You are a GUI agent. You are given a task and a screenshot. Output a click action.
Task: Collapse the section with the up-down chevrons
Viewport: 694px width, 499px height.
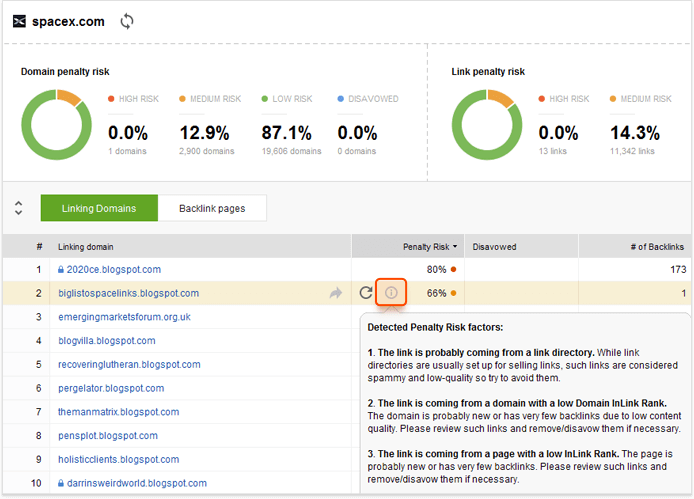click(x=19, y=208)
